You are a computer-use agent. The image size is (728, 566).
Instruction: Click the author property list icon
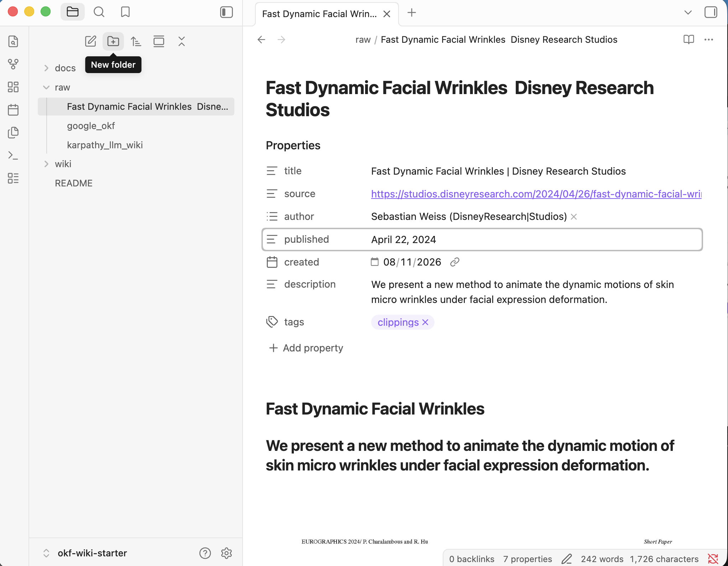tap(272, 217)
